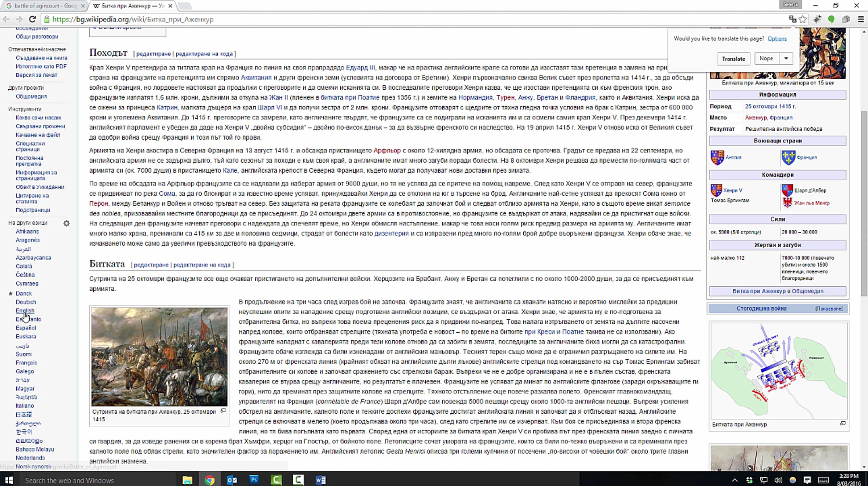Open the Chrome hamburger menu
Screen dimensions: 868x486
click(861, 19)
